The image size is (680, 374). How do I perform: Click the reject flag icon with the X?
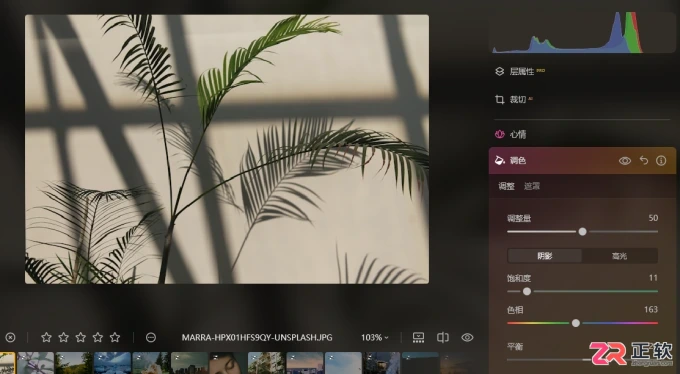(10, 338)
